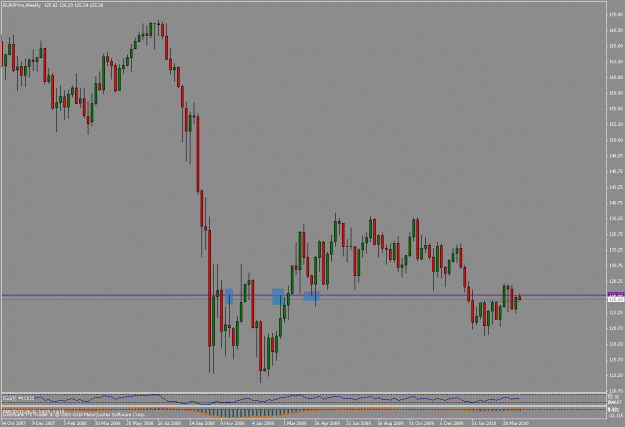Click the 11 Oct 2009 date label
This screenshot has height=427, width=625.
421,423
